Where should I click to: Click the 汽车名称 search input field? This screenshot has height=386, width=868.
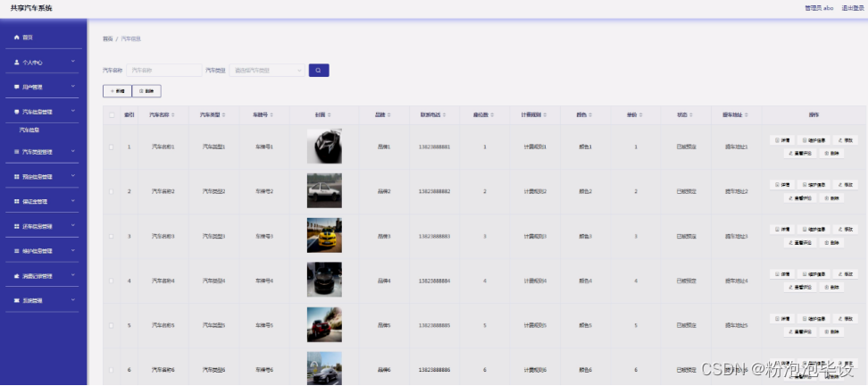163,70
